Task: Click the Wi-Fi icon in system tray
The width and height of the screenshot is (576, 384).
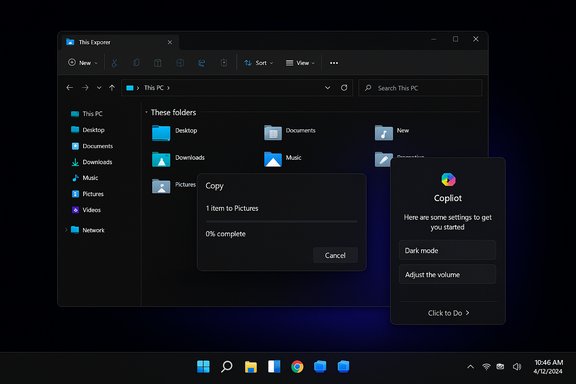Action: click(486, 367)
